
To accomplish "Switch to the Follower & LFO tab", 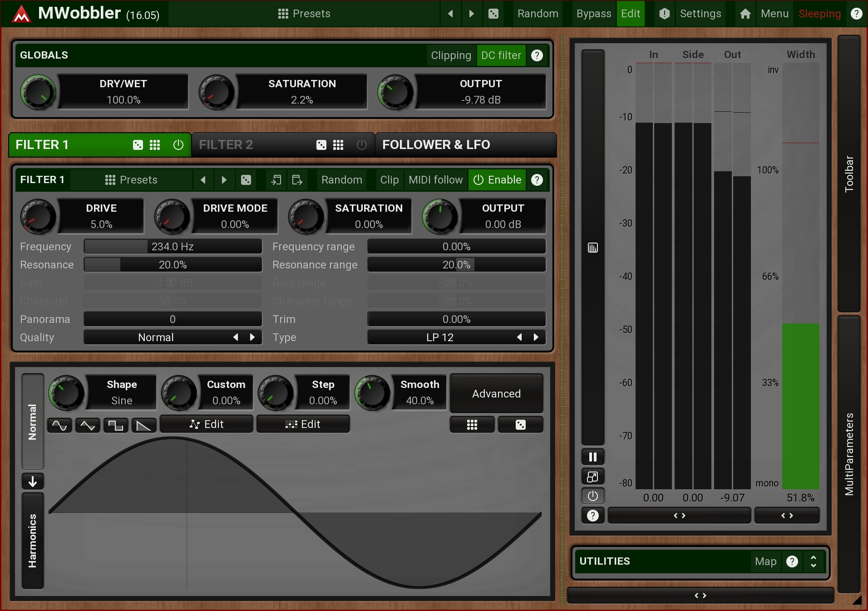I will coord(466,145).
